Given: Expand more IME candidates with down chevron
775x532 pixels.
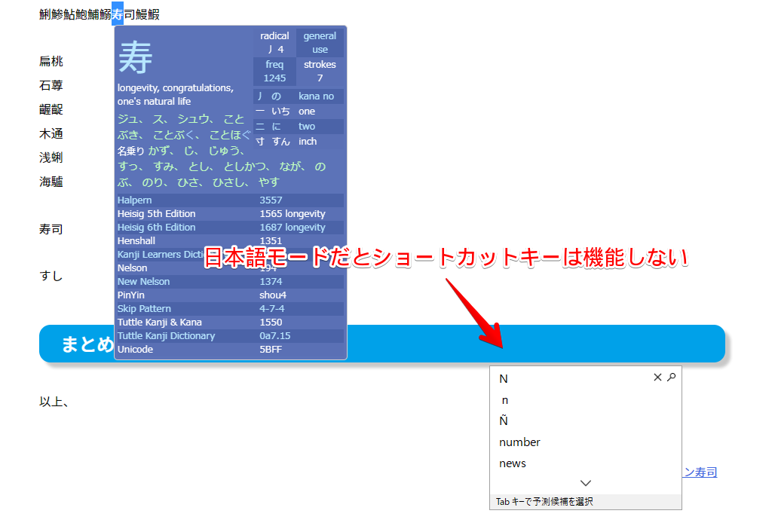Looking at the screenshot, I should tap(586, 483).
